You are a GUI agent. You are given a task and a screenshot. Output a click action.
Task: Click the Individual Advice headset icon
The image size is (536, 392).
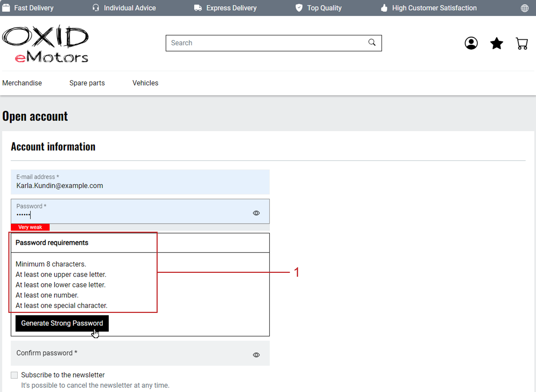point(96,8)
